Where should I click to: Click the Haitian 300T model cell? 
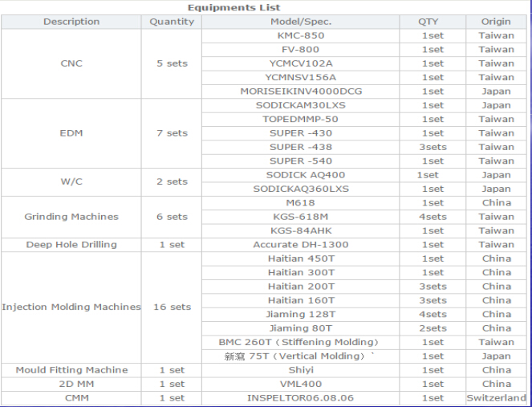tap(301, 272)
